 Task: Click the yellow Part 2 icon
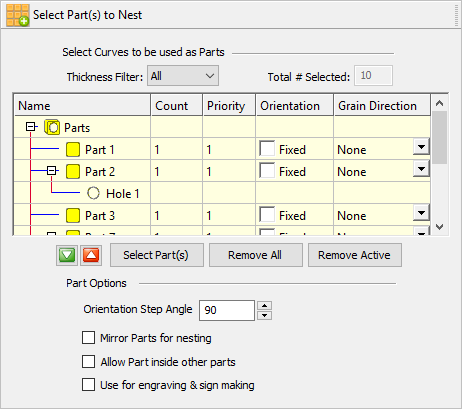pyautogui.click(x=73, y=172)
